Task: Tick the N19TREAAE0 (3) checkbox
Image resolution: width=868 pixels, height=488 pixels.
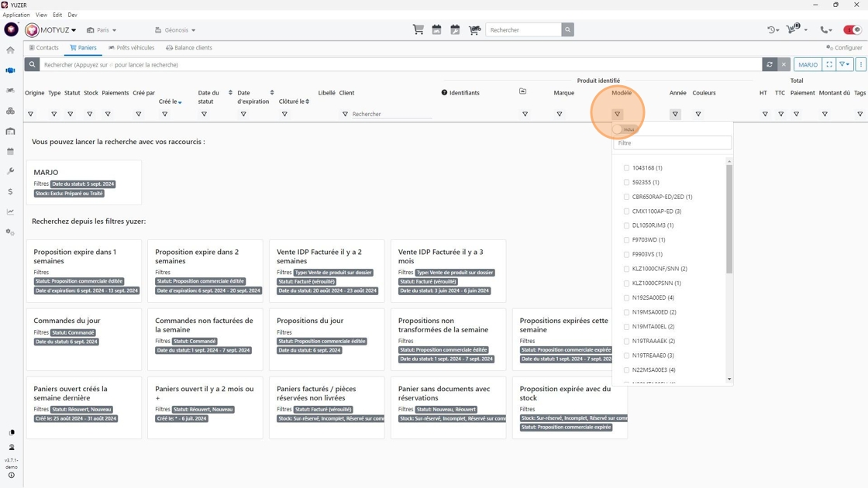Action: tap(627, 356)
